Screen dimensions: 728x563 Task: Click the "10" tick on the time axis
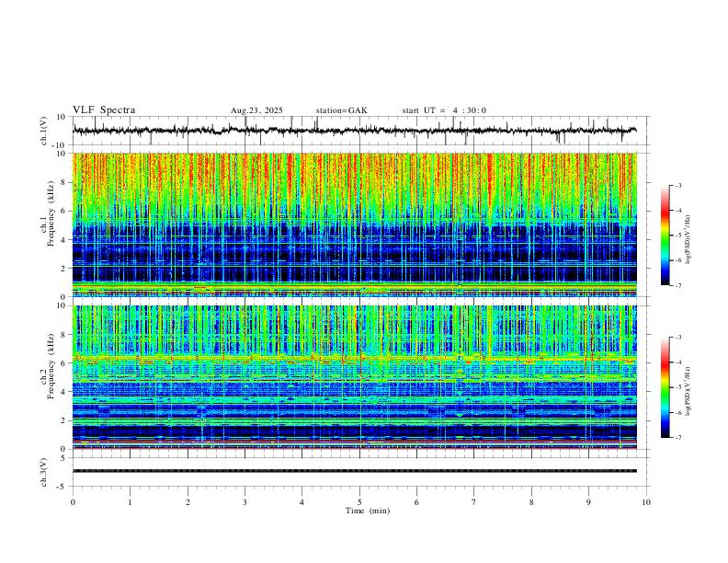pos(646,502)
